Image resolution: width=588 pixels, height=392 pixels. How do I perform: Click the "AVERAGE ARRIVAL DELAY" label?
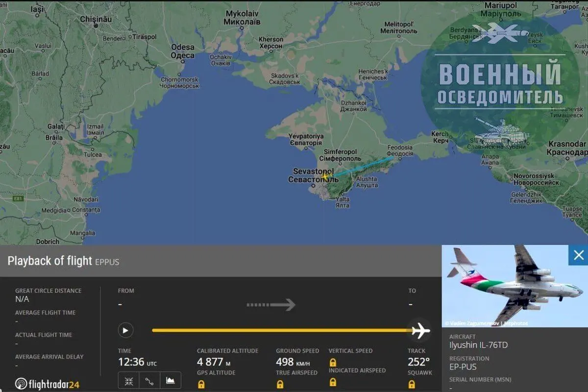point(49,357)
